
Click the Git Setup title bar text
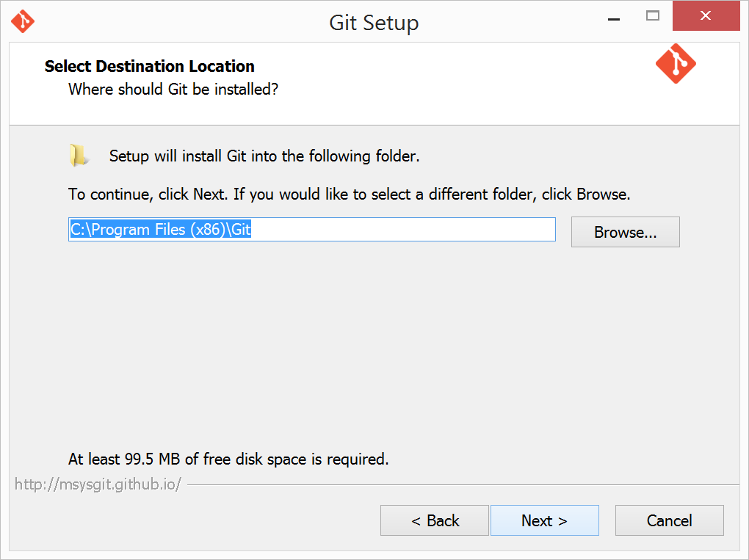[374, 23]
